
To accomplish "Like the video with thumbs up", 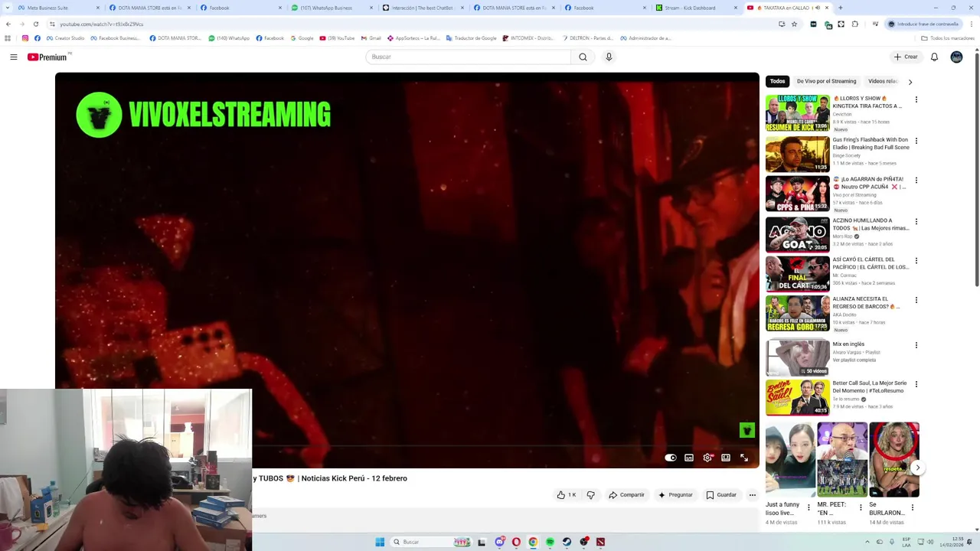I will (567, 495).
